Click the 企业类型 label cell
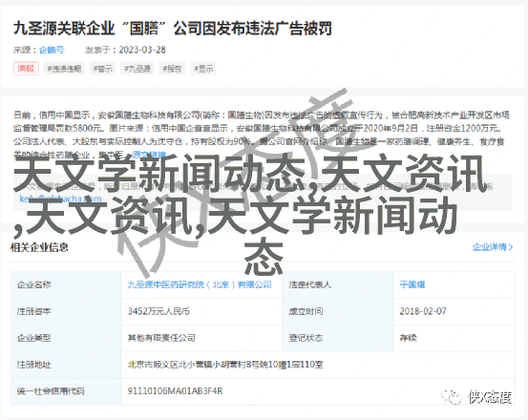Viewport: 528px width, 420px height. (x=66, y=338)
